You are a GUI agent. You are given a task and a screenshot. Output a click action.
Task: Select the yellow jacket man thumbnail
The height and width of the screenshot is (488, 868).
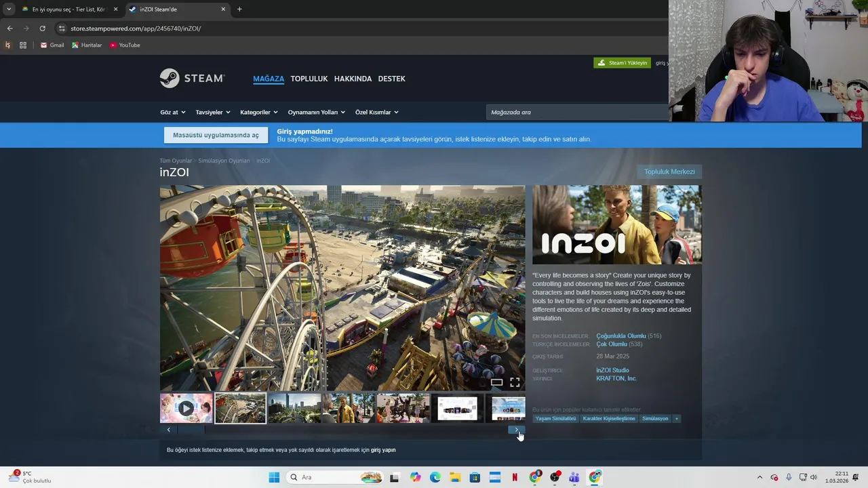[x=349, y=408]
